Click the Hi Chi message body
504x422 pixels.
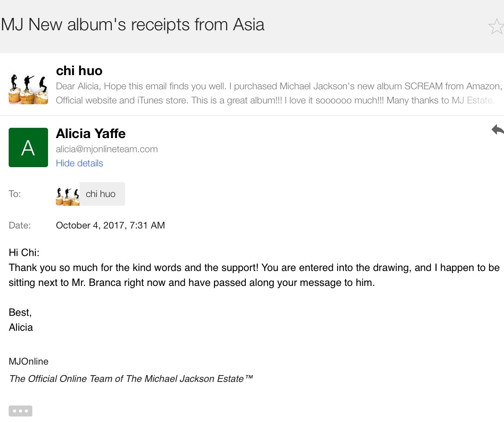coord(254,267)
